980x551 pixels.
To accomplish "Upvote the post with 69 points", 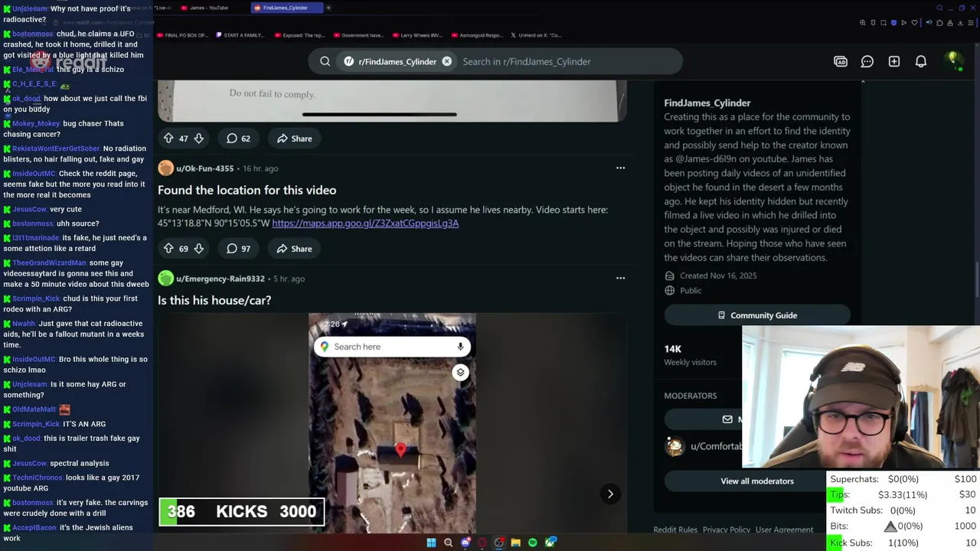I will [x=168, y=249].
